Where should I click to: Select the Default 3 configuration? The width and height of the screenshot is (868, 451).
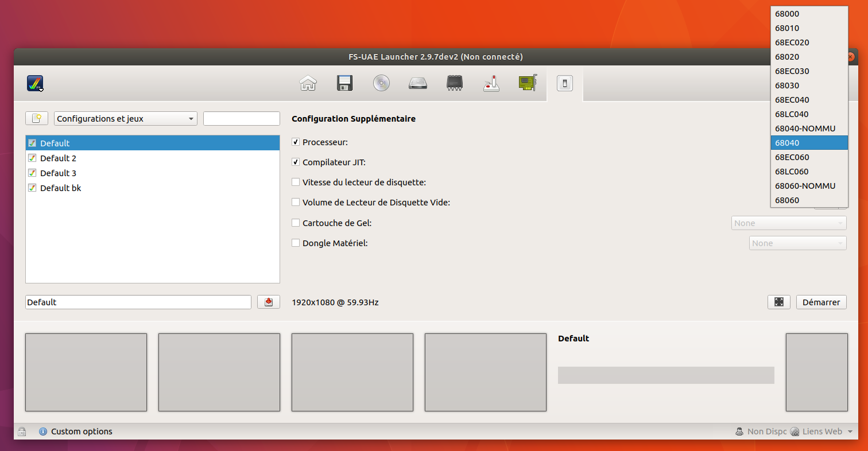tap(153, 173)
